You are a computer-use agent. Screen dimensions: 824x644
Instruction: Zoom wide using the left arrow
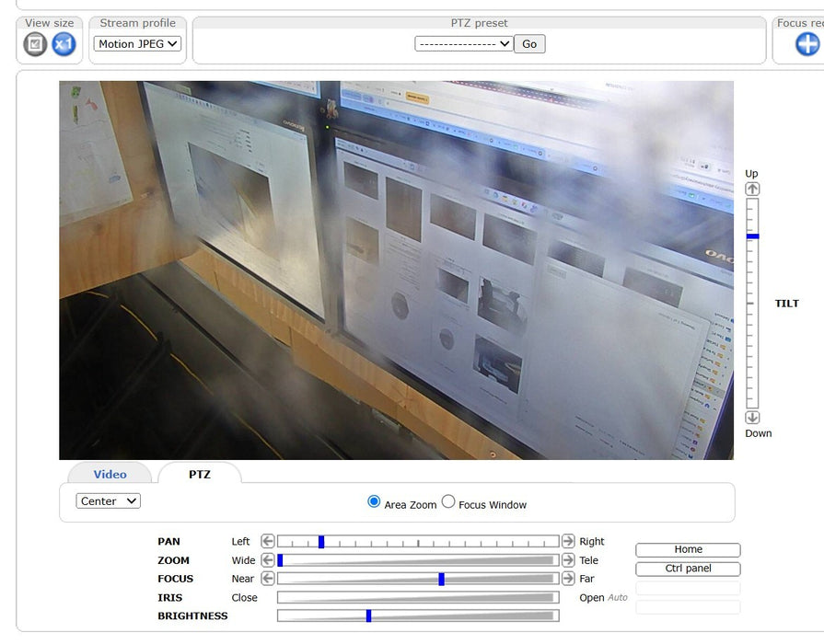click(268, 560)
